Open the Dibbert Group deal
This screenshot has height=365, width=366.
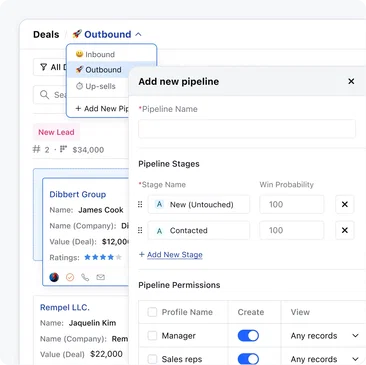[x=78, y=194]
